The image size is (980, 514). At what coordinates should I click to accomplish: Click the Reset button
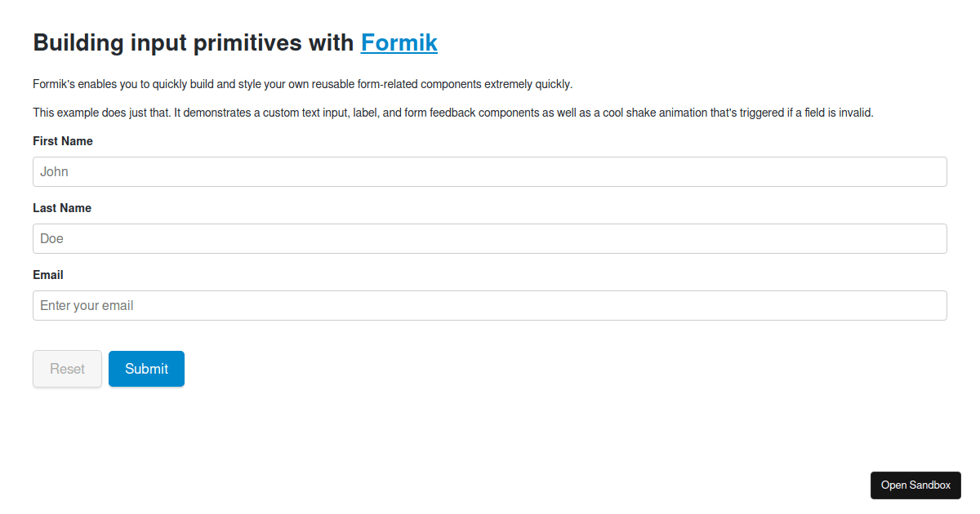67,368
